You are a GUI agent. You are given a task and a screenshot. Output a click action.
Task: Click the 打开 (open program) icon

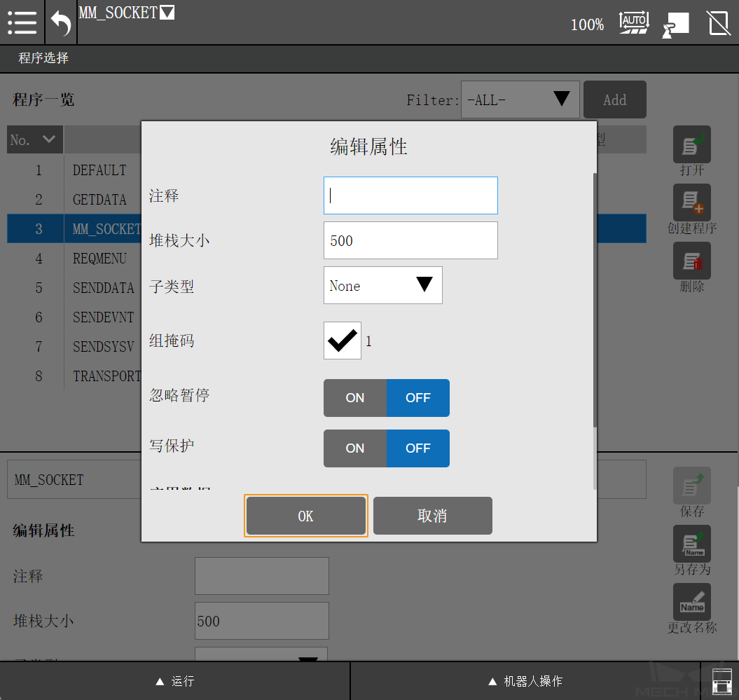click(691, 145)
